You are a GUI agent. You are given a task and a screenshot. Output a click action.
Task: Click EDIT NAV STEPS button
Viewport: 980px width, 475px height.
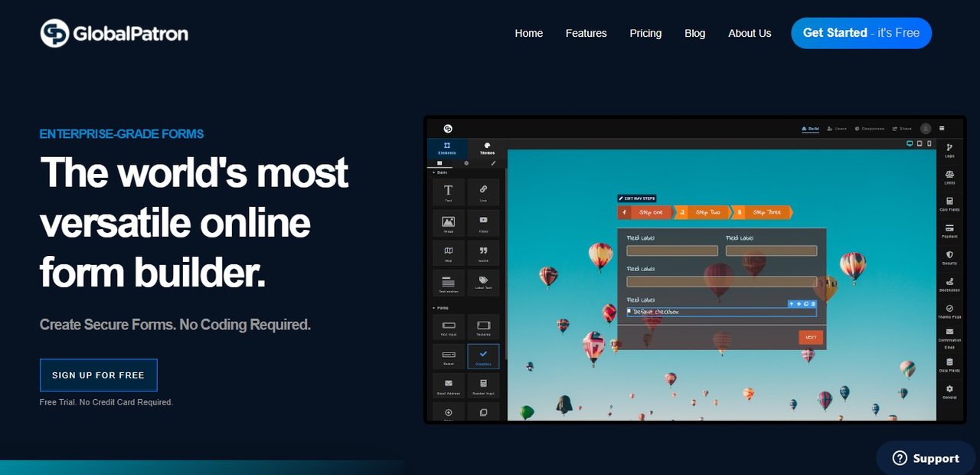click(636, 198)
